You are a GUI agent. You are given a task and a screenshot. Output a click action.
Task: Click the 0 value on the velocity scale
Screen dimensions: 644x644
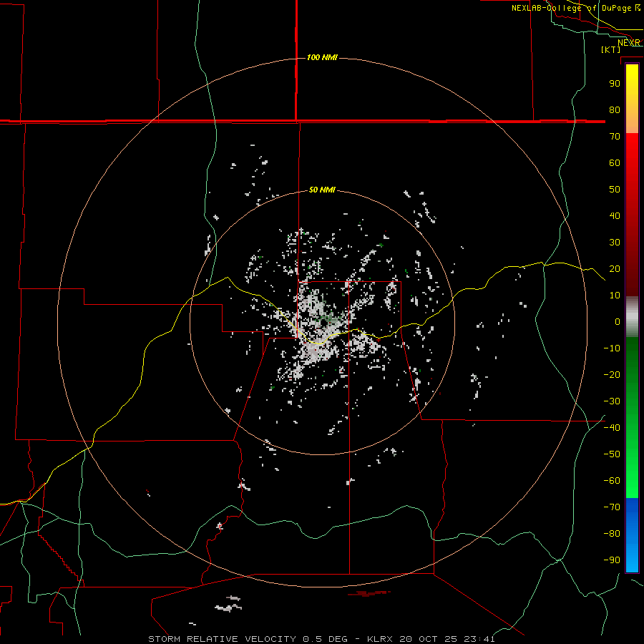[618, 322]
